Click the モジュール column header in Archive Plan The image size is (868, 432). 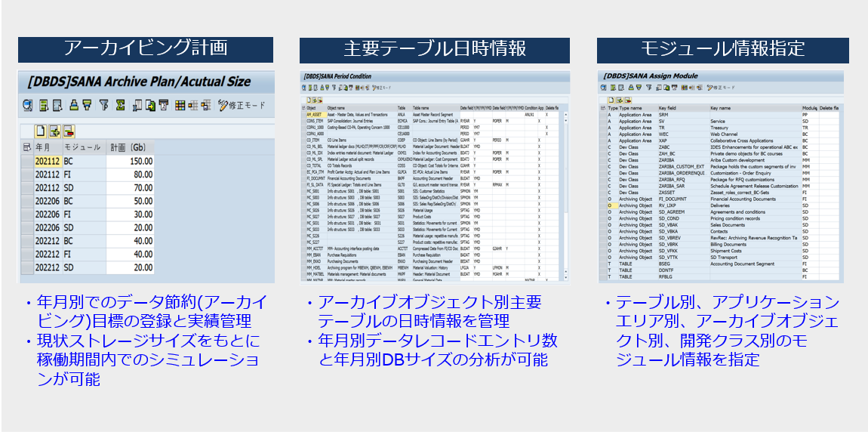coord(84,147)
